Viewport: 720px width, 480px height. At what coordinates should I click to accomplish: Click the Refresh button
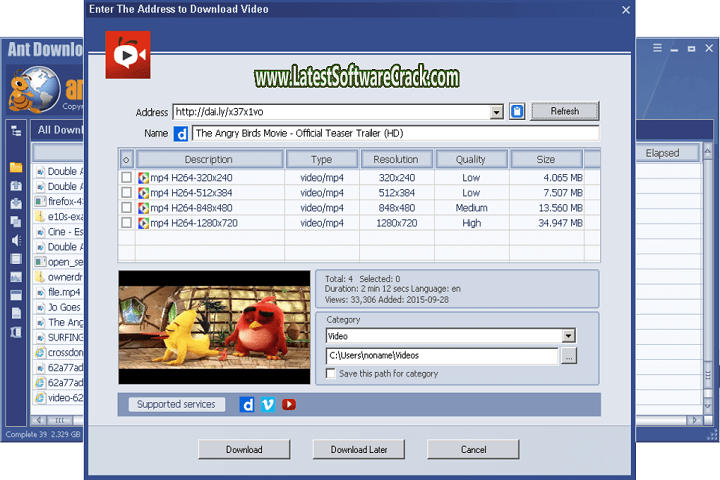(x=565, y=111)
